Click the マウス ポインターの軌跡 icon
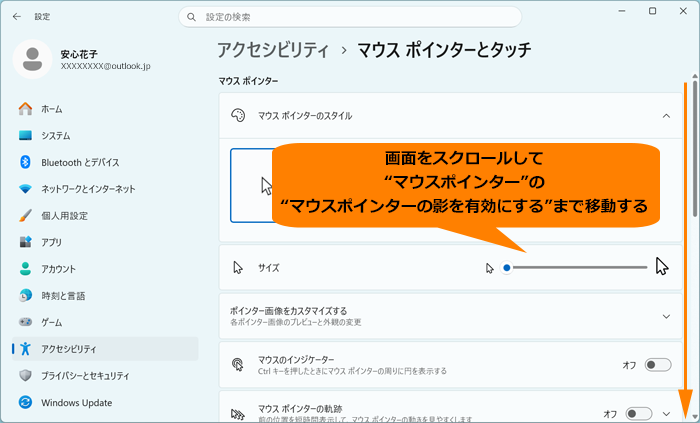Screen dimensions: 700x423 coord(238,414)
